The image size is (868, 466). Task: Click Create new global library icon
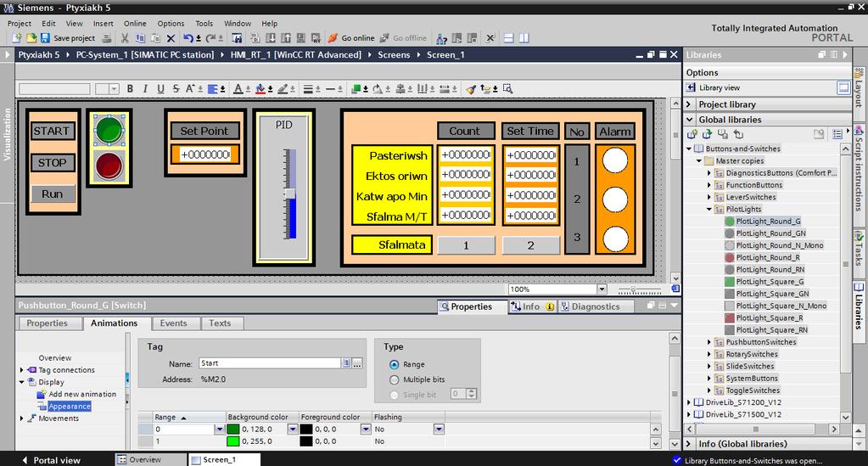[x=692, y=134]
